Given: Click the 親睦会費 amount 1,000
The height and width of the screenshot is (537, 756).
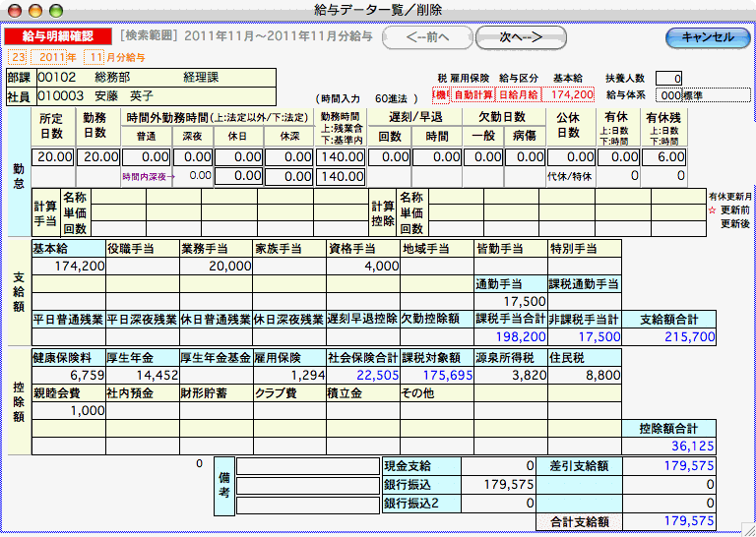Looking at the screenshot, I should [69, 410].
